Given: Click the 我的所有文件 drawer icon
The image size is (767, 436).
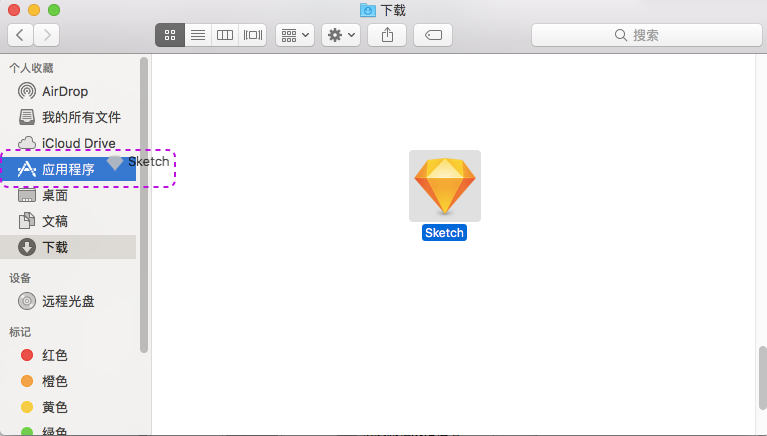Looking at the screenshot, I should pyautogui.click(x=27, y=117).
